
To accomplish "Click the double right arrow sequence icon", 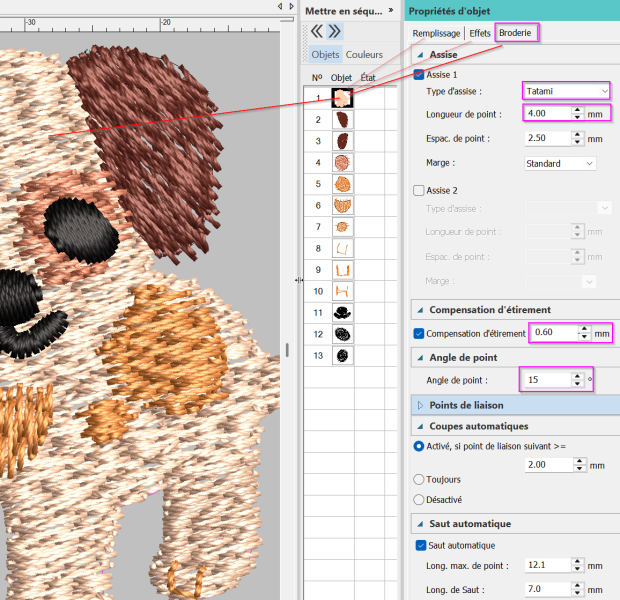I will (335, 31).
